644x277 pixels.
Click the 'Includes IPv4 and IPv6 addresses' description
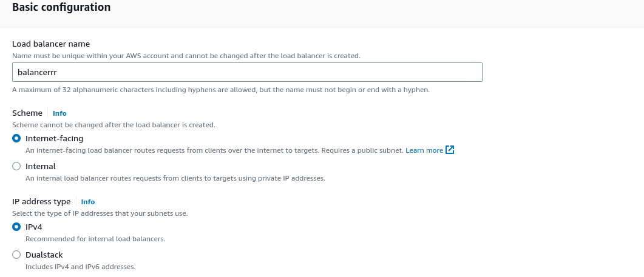point(81,267)
